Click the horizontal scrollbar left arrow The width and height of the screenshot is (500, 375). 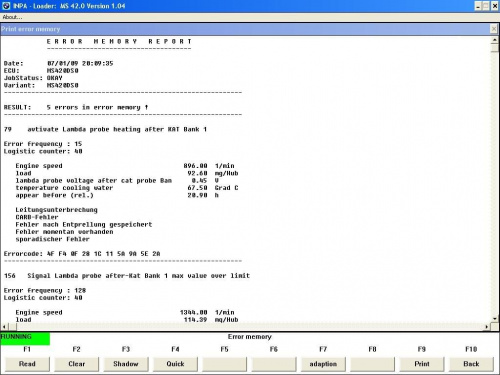point(4,327)
